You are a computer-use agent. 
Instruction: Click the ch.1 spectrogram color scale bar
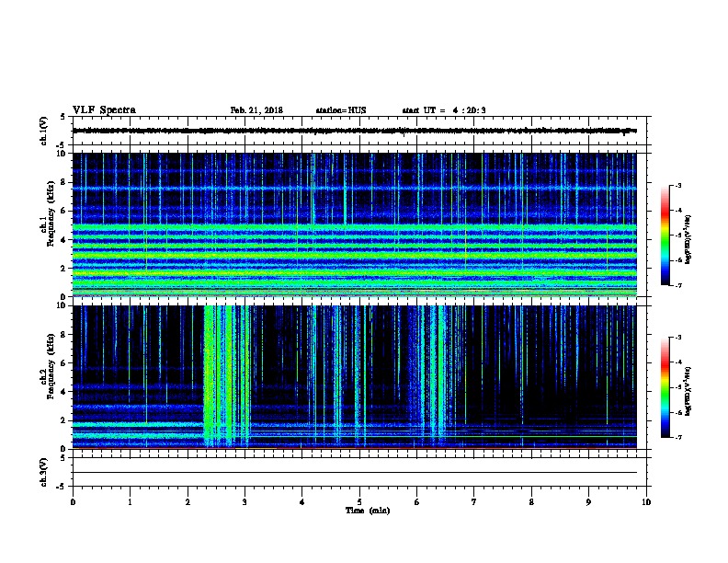tap(665, 236)
